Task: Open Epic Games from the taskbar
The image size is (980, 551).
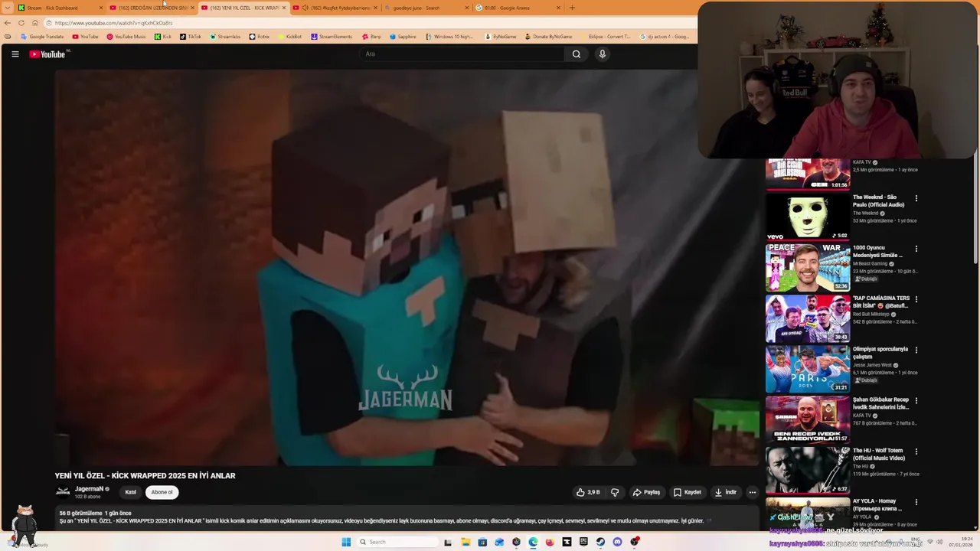Action: [583, 542]
